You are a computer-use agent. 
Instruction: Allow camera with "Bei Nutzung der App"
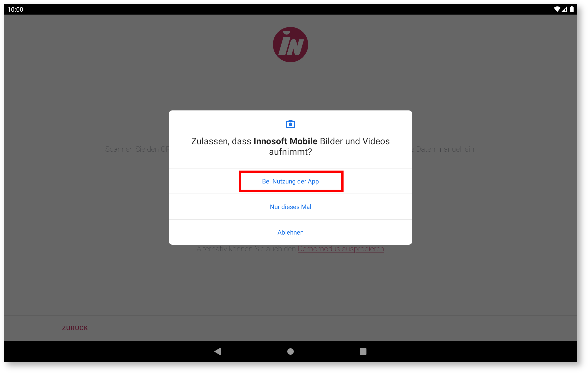tap(290, 181)
